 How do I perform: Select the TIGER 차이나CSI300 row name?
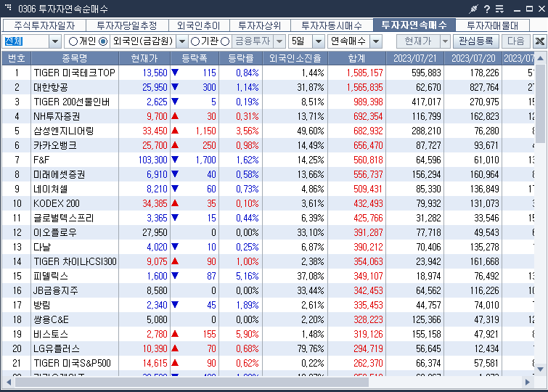click(75, 261)
